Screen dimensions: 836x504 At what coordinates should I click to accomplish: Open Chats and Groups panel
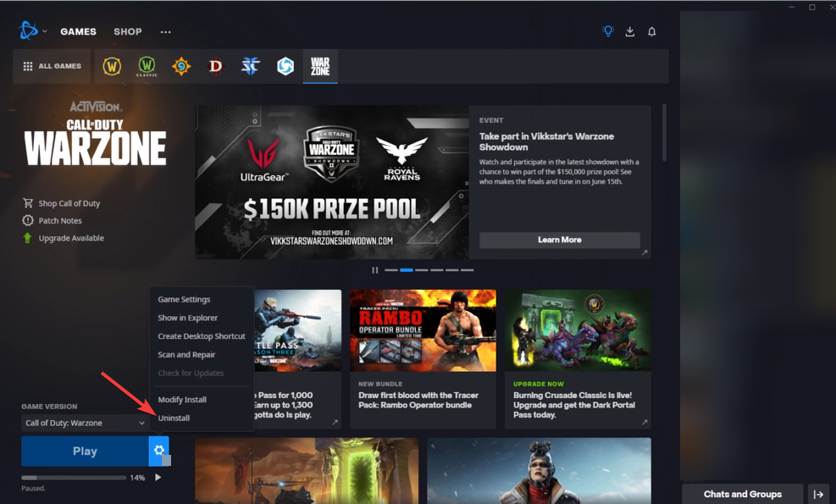point(742,494)
